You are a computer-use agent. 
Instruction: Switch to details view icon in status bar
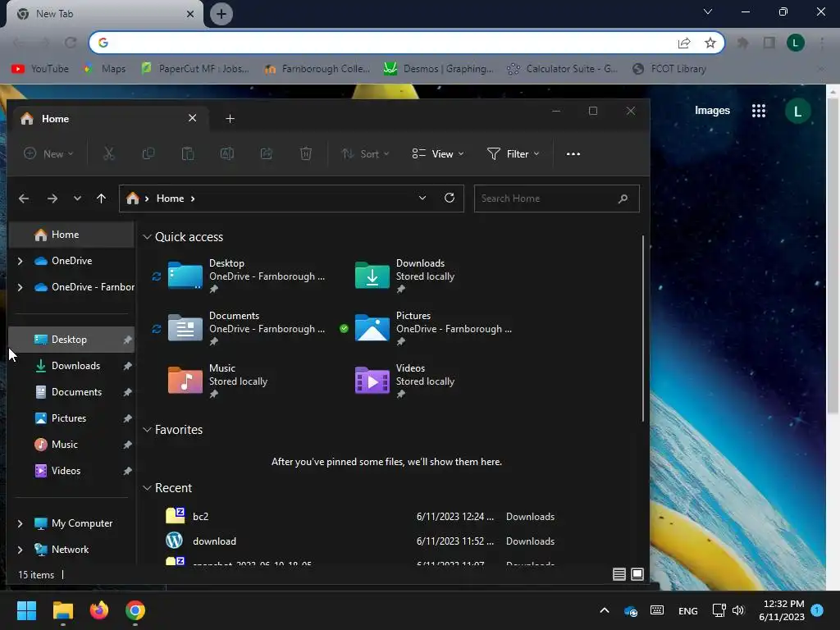click(619, 574)
